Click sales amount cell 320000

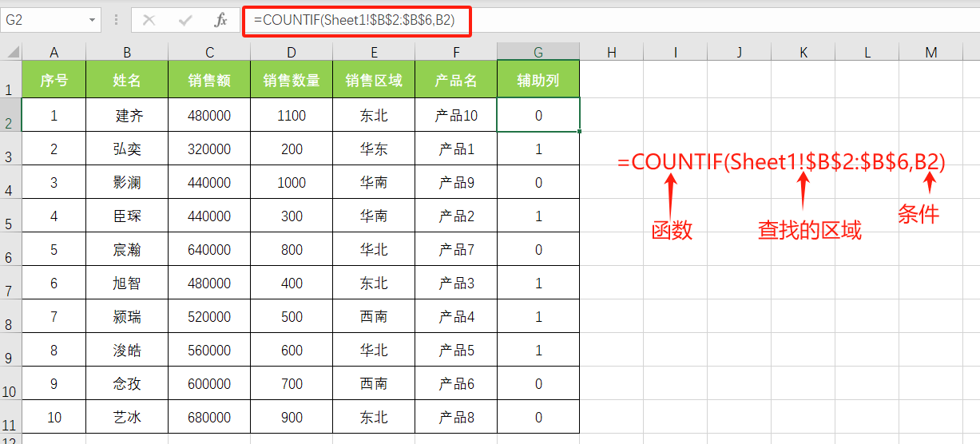(209, 149)
